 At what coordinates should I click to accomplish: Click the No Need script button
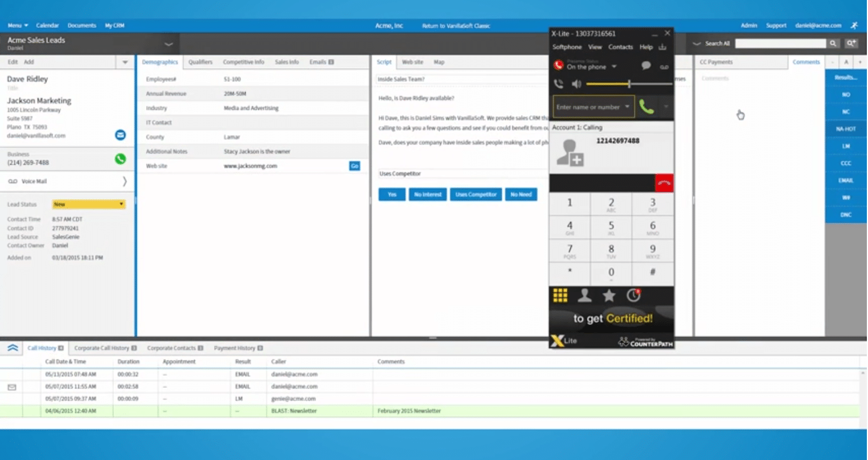coord(521,195)
